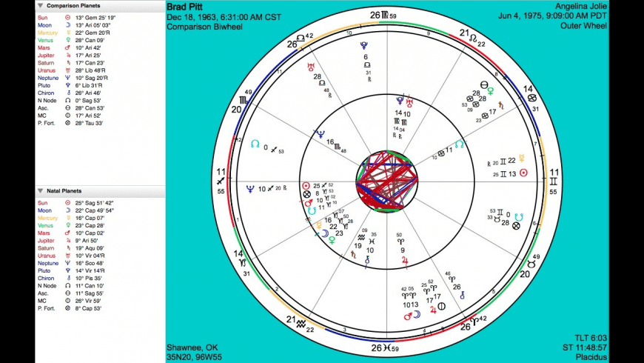The image size is (644, 363).
Task: Select N Node row reading 11° Can 10'
Action: point(70,286)
